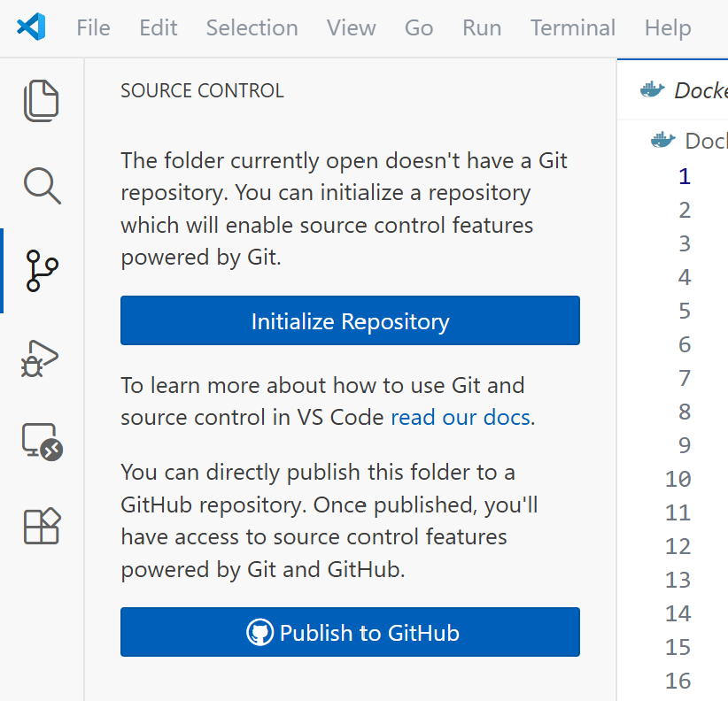Open the Run menu
728x701 pixels.
tap(482, 28)
